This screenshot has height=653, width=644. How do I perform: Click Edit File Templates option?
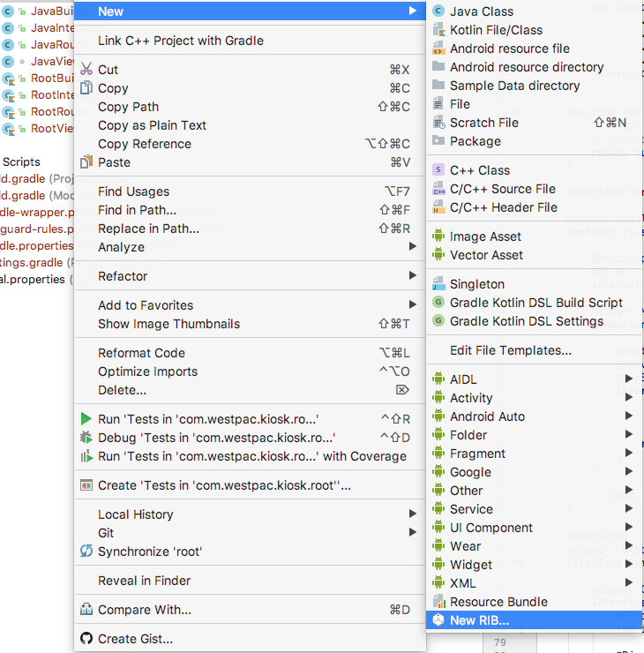click(x=510, y=350)
